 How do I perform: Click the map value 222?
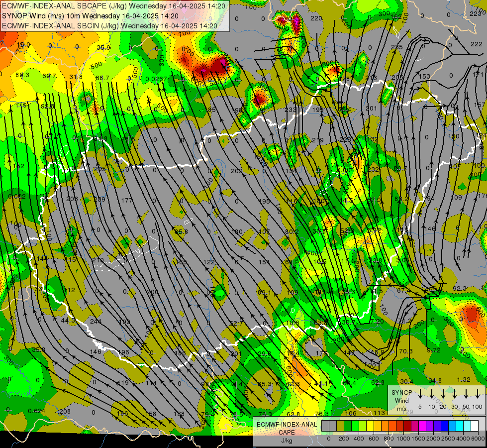tap(476, 44)
